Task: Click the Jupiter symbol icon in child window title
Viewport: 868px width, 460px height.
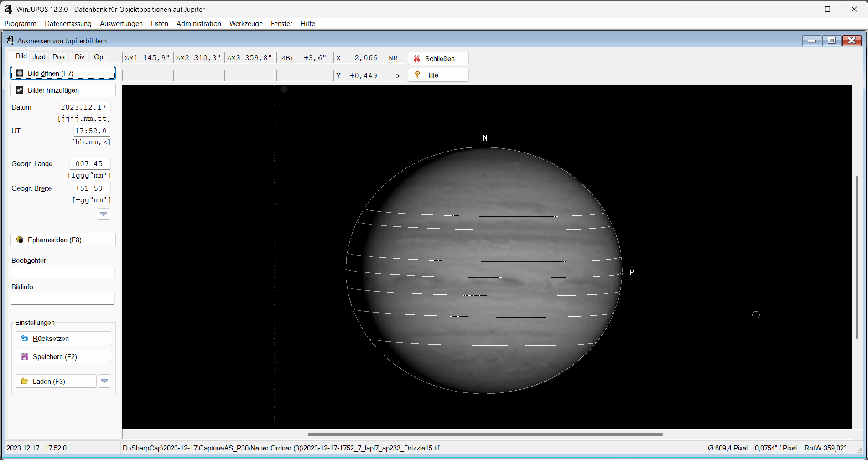Action: point(10,41)
